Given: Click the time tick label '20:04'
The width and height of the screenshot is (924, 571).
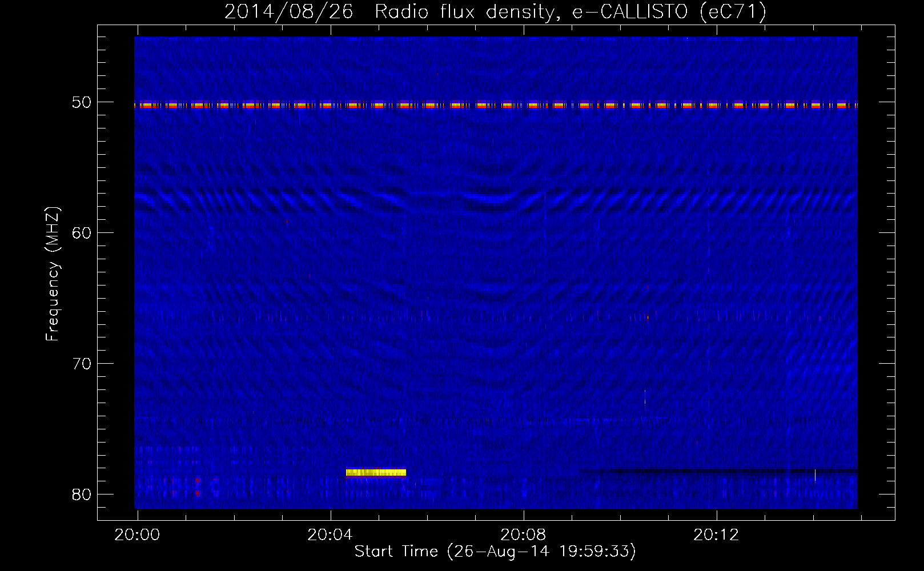Looking at the screenshot, I should pyautogui.click(x=330, y=535).
